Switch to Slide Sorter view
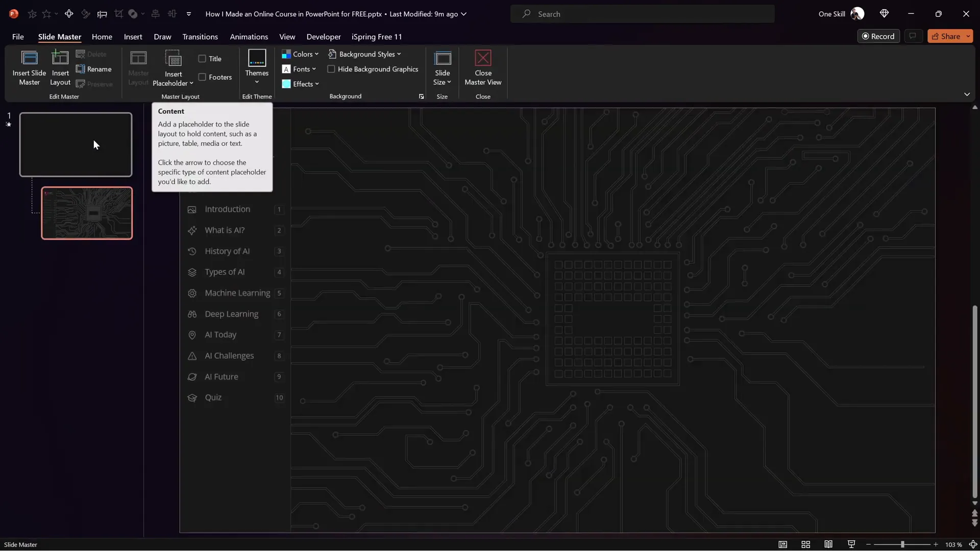This screenshot has height=551, width=980. [805, 544]
